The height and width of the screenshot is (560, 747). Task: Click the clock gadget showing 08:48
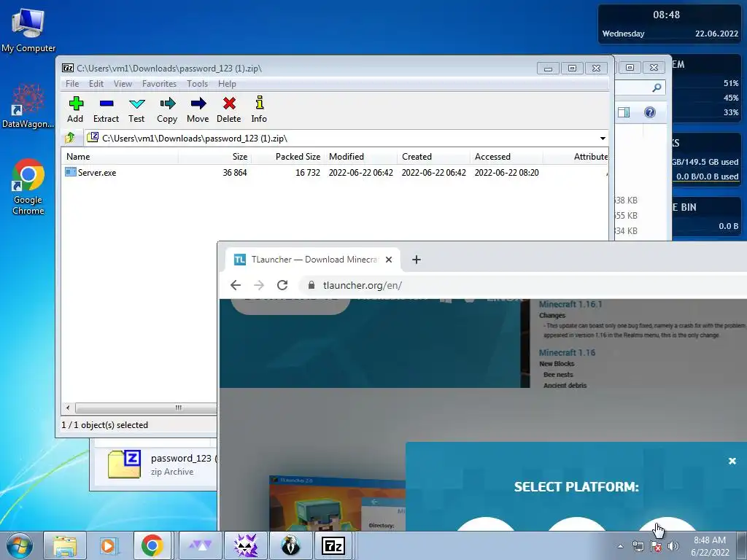[670, 24]
